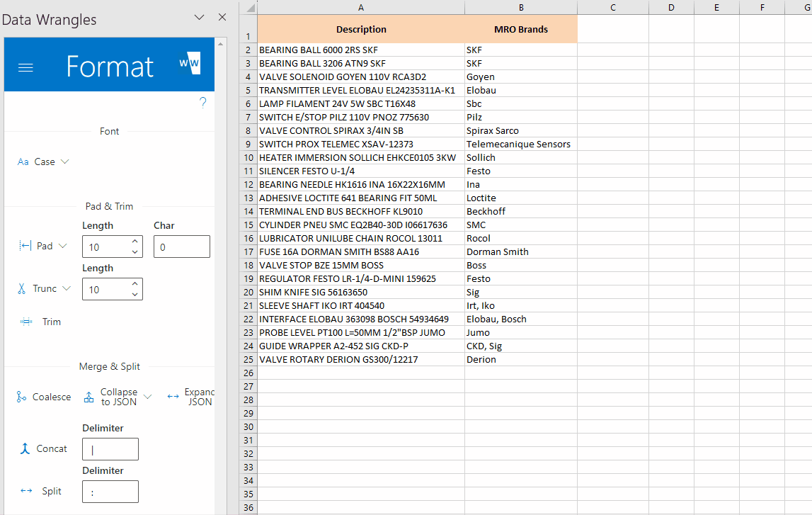Click the Trim whitespace icon
Viewport: 812px width, 515px height.
coord(26,322)
